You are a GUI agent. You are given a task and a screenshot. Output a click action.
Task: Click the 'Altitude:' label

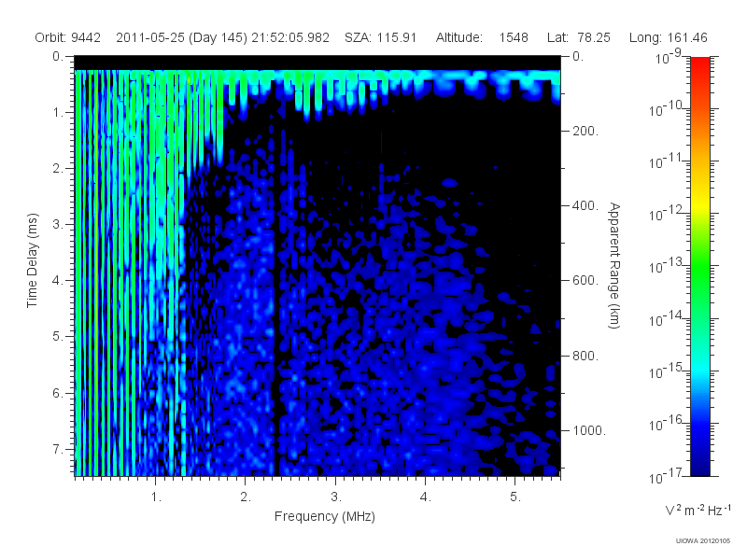click(458, 37)
